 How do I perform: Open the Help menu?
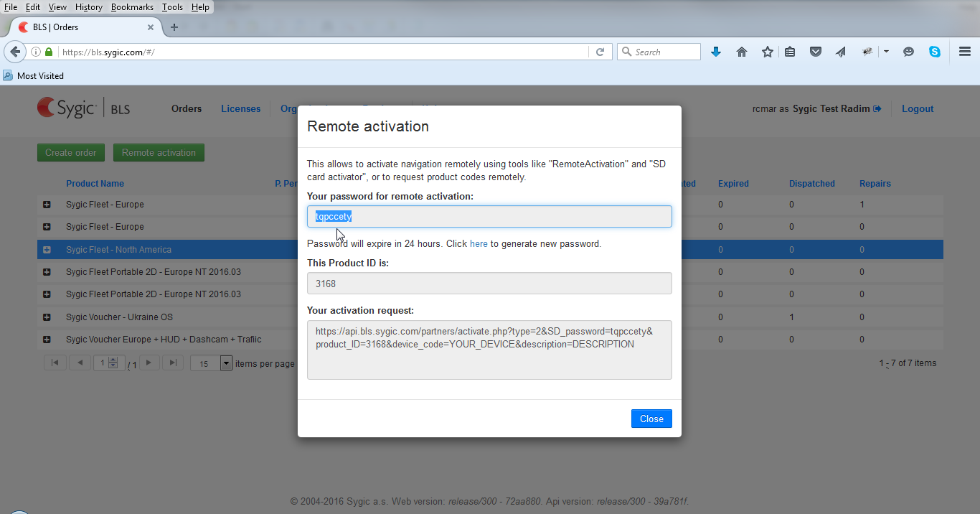(x=200, y=7)
